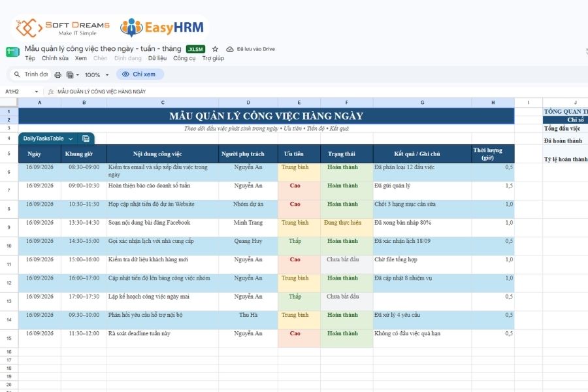The width and height of the screenshot is (588, 392).
Task: Click the Khung giờ header cell
Action: pyautogui.click(x=84, y=154)
